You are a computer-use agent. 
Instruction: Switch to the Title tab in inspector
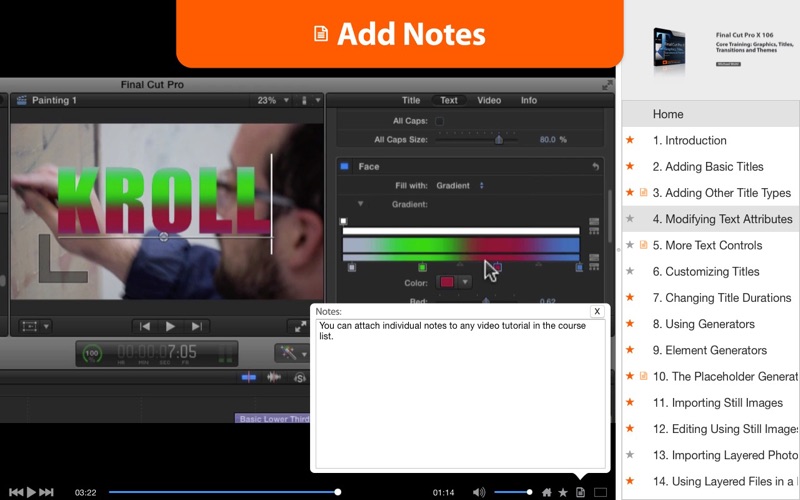point(411,101)
